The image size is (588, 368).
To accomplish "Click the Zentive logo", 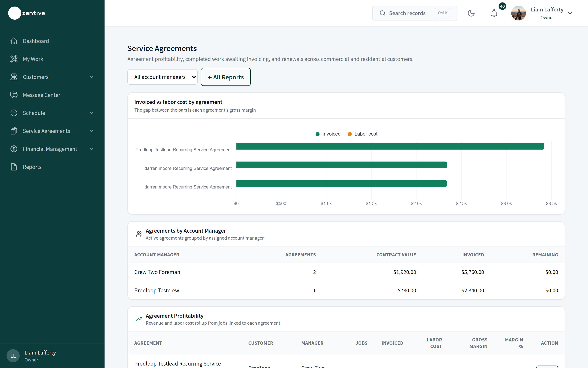I will pyautogui.click(x=27, y=13).
